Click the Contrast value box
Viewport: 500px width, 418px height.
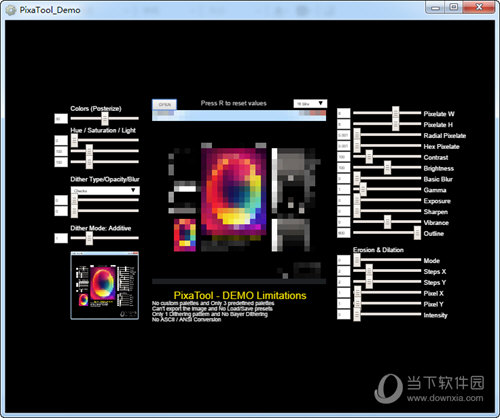pos(344,157)
